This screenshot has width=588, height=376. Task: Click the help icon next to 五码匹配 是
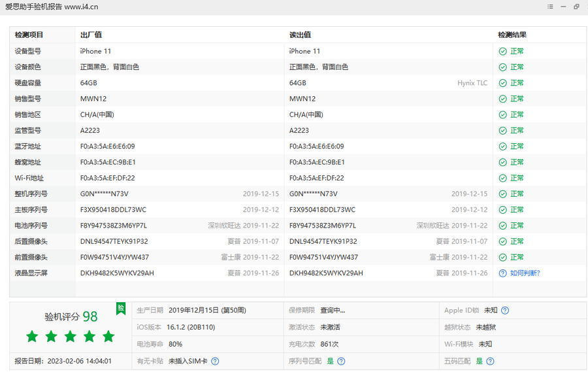coord(490,361)
